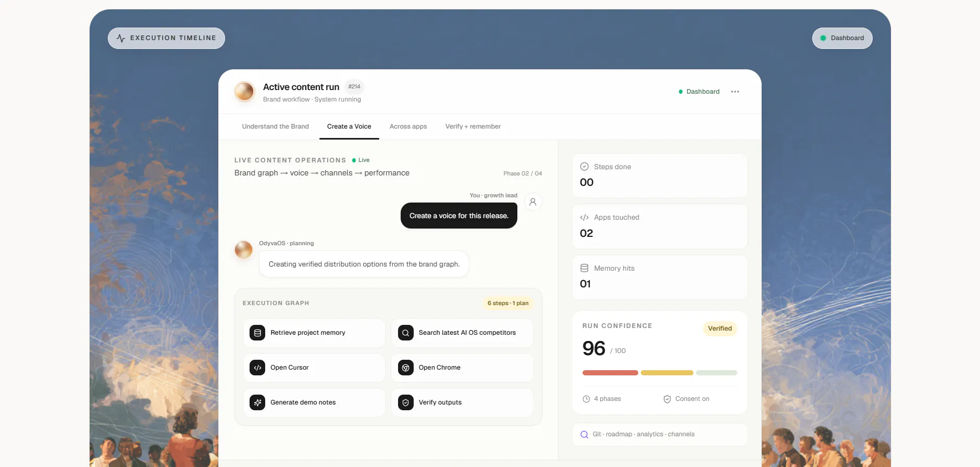
Task: Click the Chrome icon beside Open Chrome
Action: 406,368
